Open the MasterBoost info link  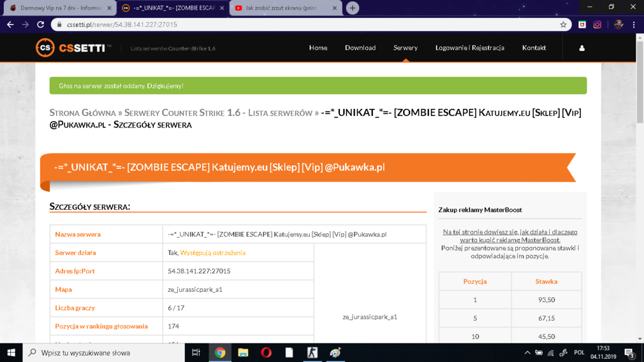(509, 236)
